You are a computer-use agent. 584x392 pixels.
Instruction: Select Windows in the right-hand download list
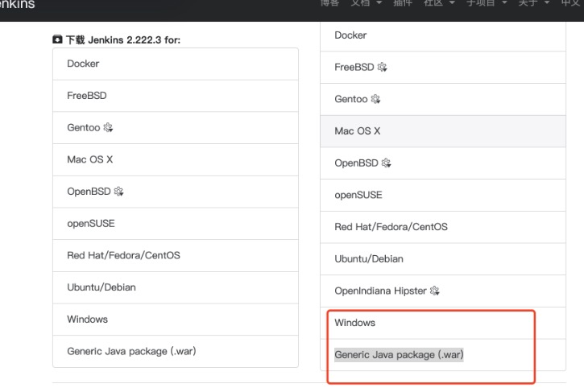point(443,323)
